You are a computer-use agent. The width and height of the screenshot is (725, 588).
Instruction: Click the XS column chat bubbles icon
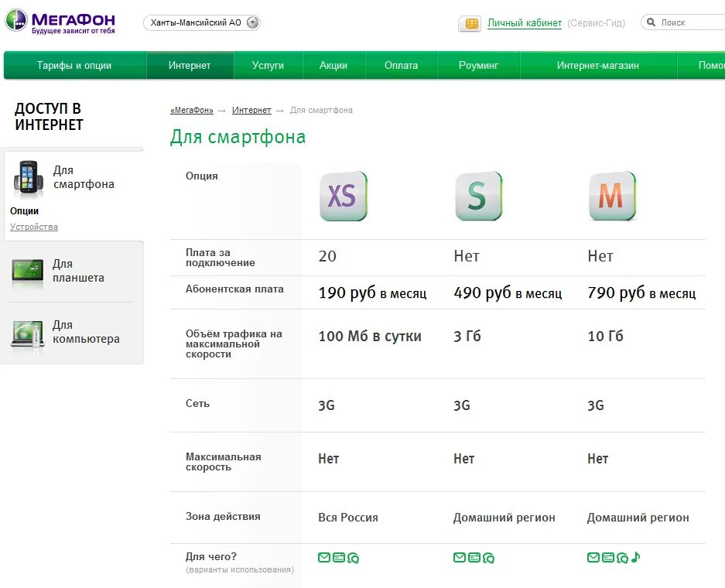(354, 558)
